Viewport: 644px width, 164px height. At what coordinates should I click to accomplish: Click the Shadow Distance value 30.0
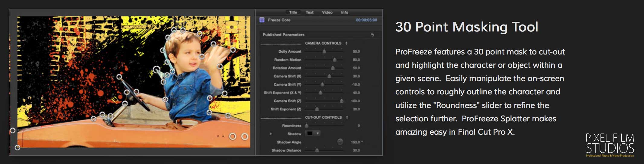(x=356, y=150)
